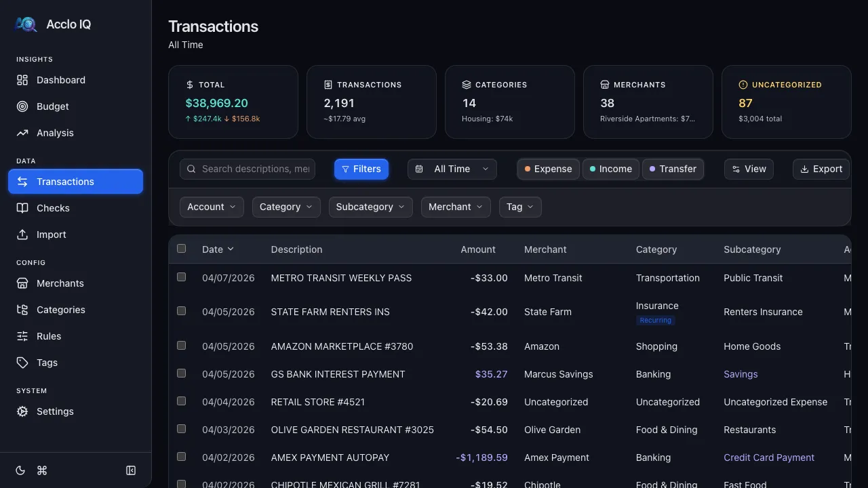Expand the Subcategory filter dropdown
This screenshot has width=868, height=488.
click(371, 207)
